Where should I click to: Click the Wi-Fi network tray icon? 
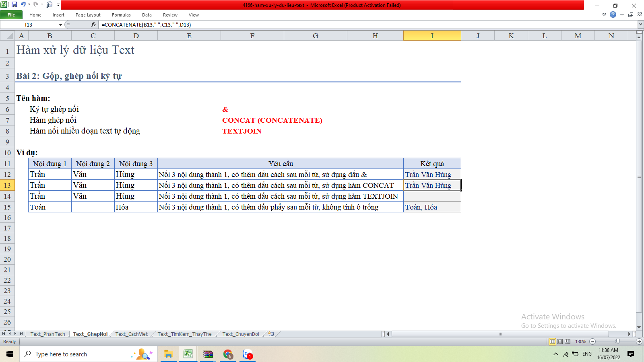click(x=566, y=354)
